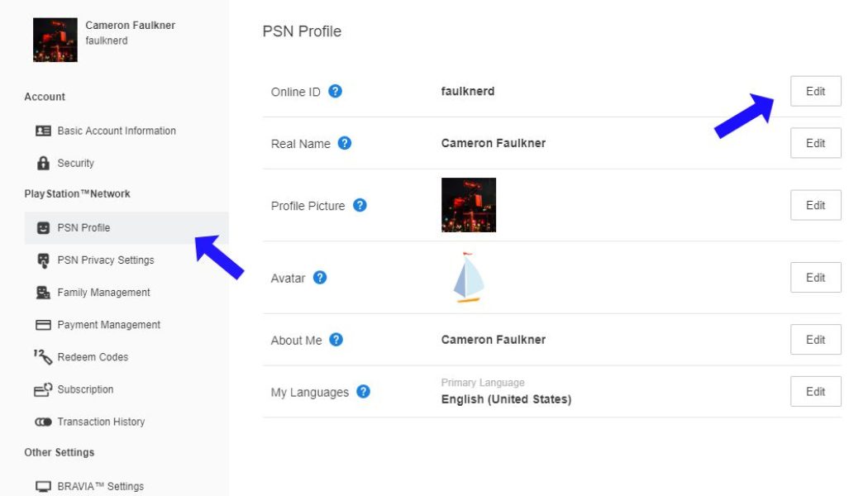Click the Redeem Codes key icon
This screenshot has height=496, width=868.
point(42,356)
